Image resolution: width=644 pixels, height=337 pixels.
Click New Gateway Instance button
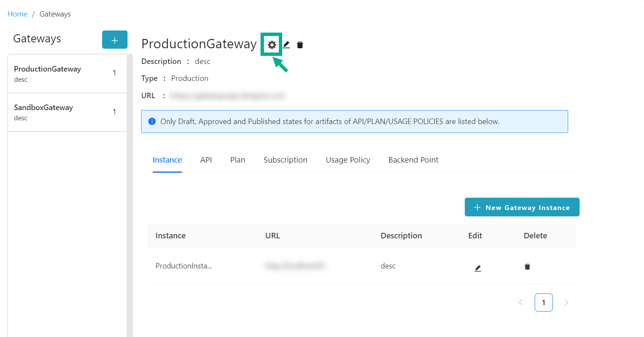point(522,207)
